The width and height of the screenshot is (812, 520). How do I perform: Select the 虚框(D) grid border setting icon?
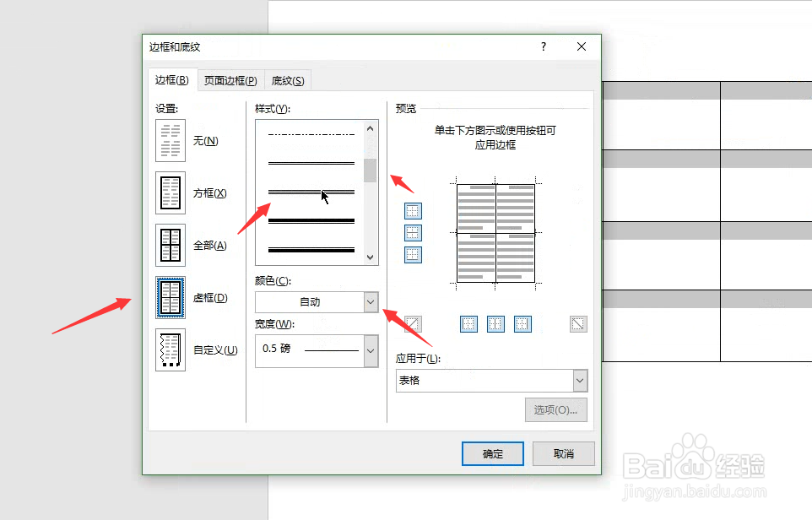pos(171,297)
